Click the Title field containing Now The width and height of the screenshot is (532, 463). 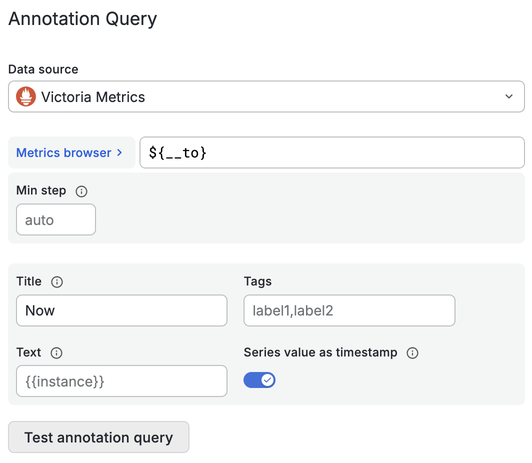point(122,311)
